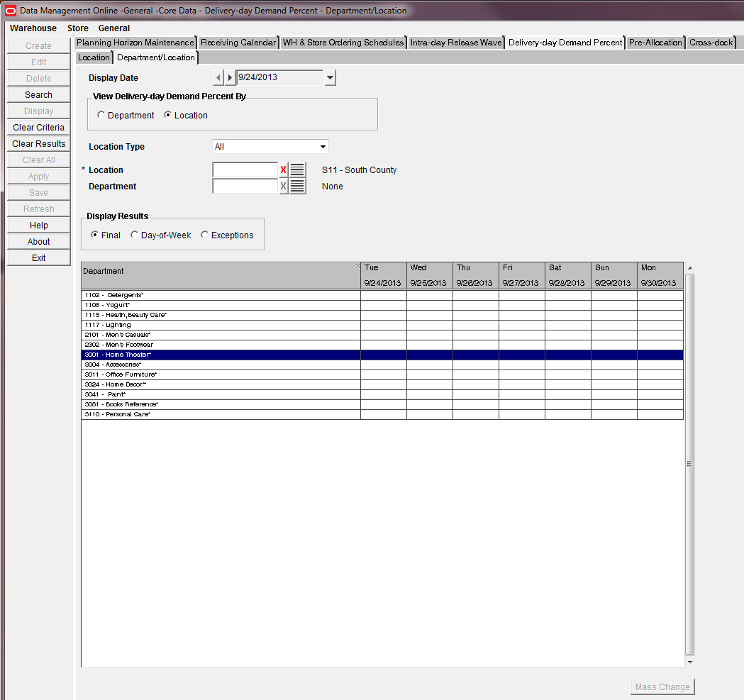The width and height of the screenshot is (744, 700).
Task: Click the Search button
Action: coord(38,95)
